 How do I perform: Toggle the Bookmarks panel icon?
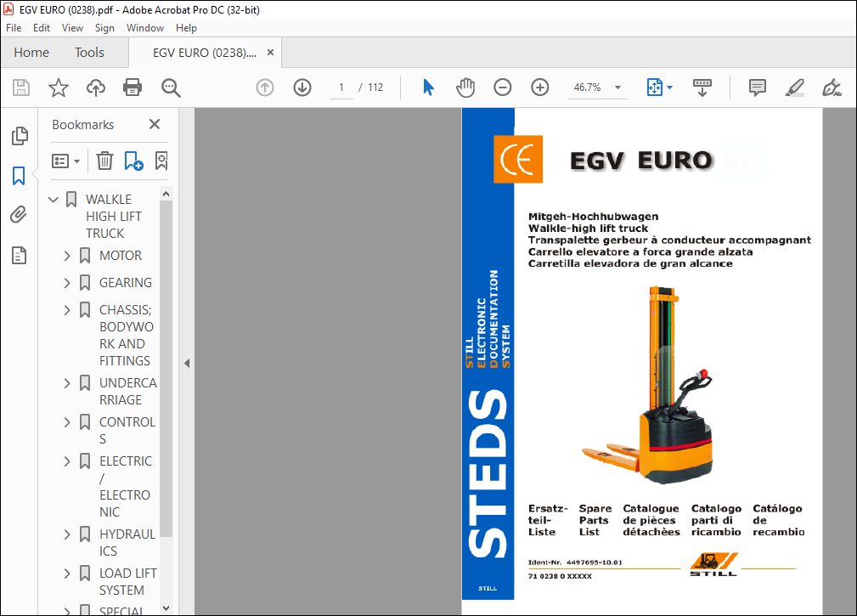coord(19,176)
